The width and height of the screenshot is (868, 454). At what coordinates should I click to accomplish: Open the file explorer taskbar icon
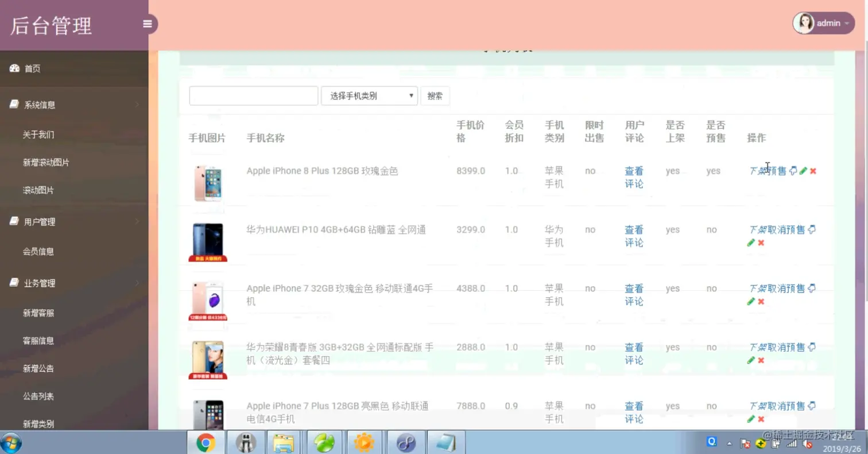[284, 443]
